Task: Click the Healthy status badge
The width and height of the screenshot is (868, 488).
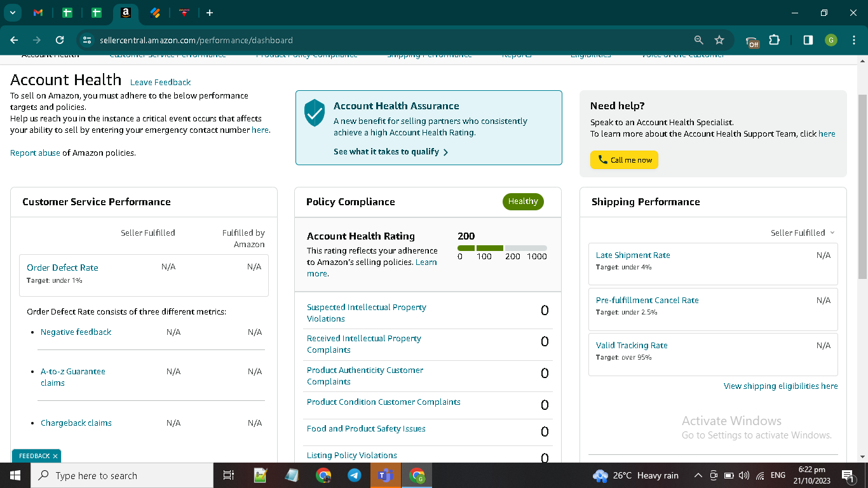Action: [x=523, y=201]
